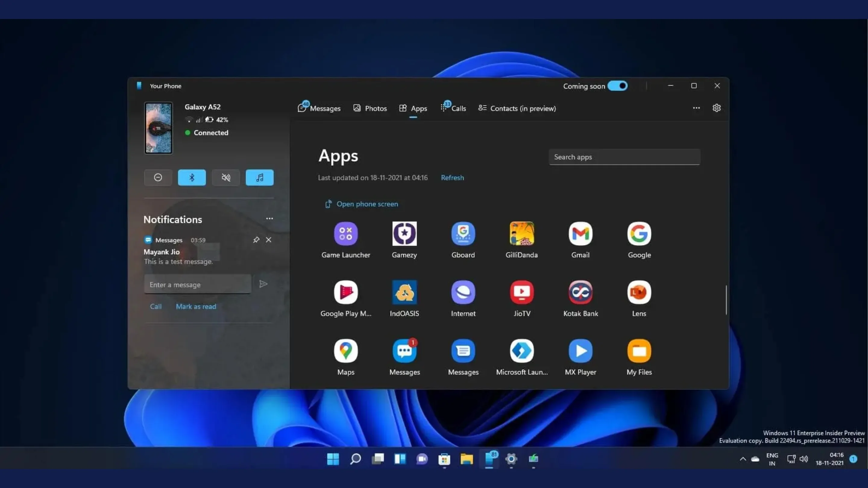The width and height of the screenshot is (868, 488).
Task: Launch the Kotak Bank app
Action: [580, 299]
